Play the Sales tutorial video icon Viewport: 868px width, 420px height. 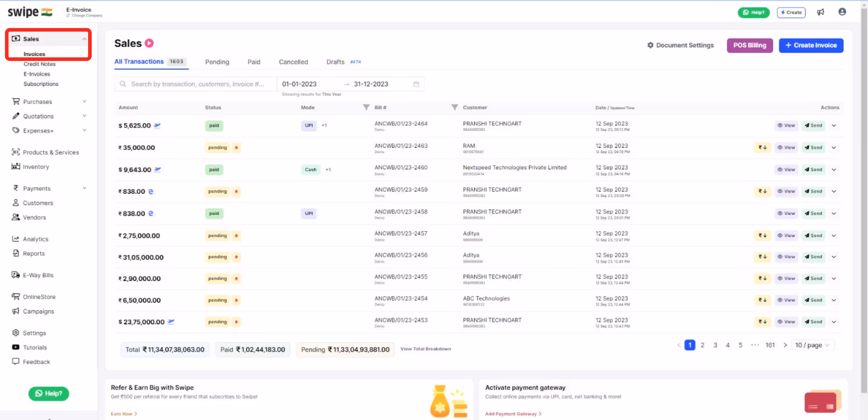[149, 43]
